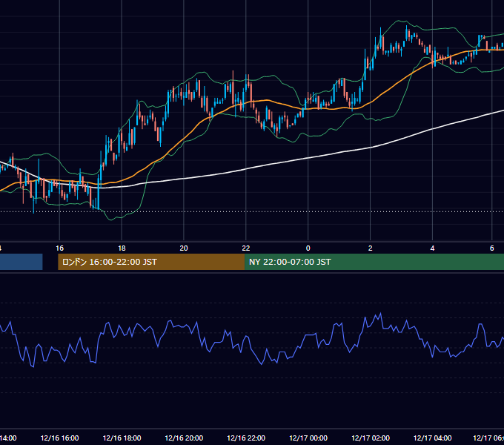The height and width of the screenshot is (445, 504).
Task: Click the '12/17 00:00' date label
Action: coord(308,438)
